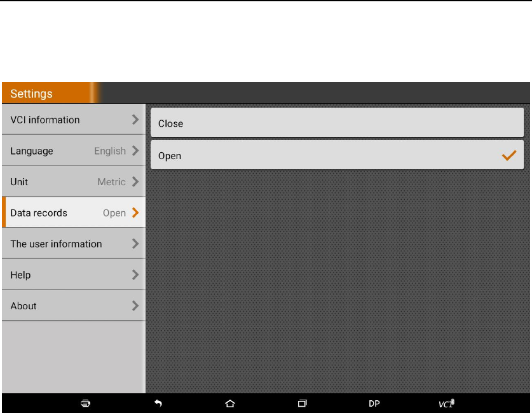532x413 pixels.
Task: Select the Open data records option
Action: (338, 155)
